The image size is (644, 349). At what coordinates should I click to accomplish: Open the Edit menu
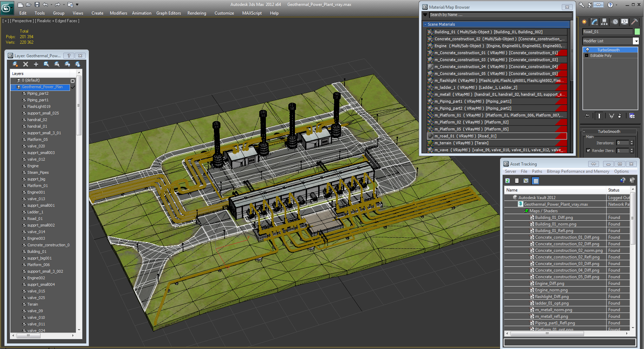(x=23, y=13)
